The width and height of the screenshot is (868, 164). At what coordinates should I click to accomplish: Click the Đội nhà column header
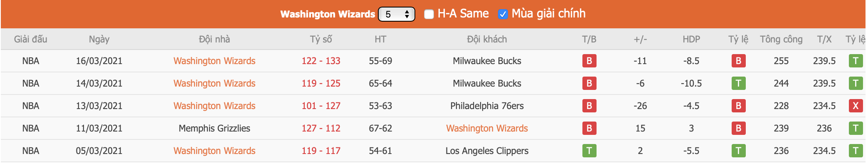[215, 39]
